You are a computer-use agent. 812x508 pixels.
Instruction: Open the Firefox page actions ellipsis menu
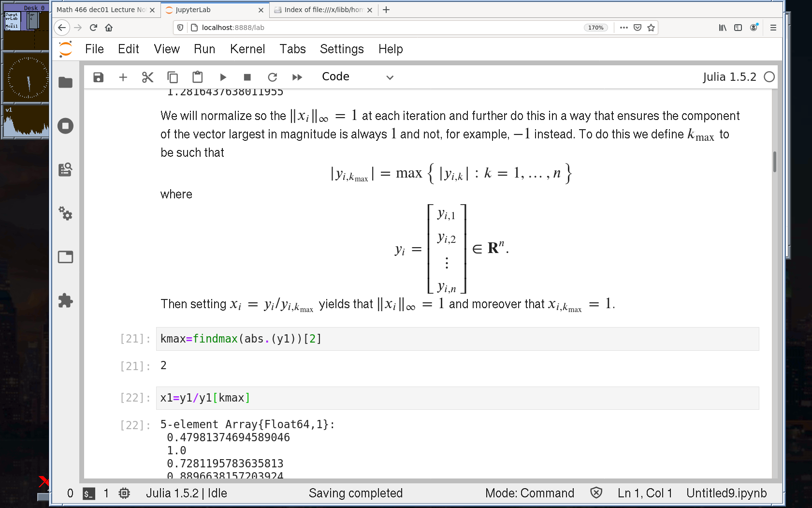pos(623,28)
